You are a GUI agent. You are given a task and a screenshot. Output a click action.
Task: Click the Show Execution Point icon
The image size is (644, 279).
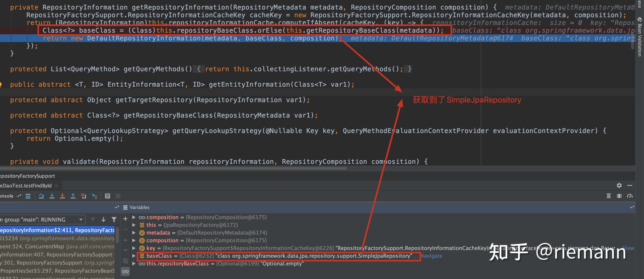coord(28,196)
